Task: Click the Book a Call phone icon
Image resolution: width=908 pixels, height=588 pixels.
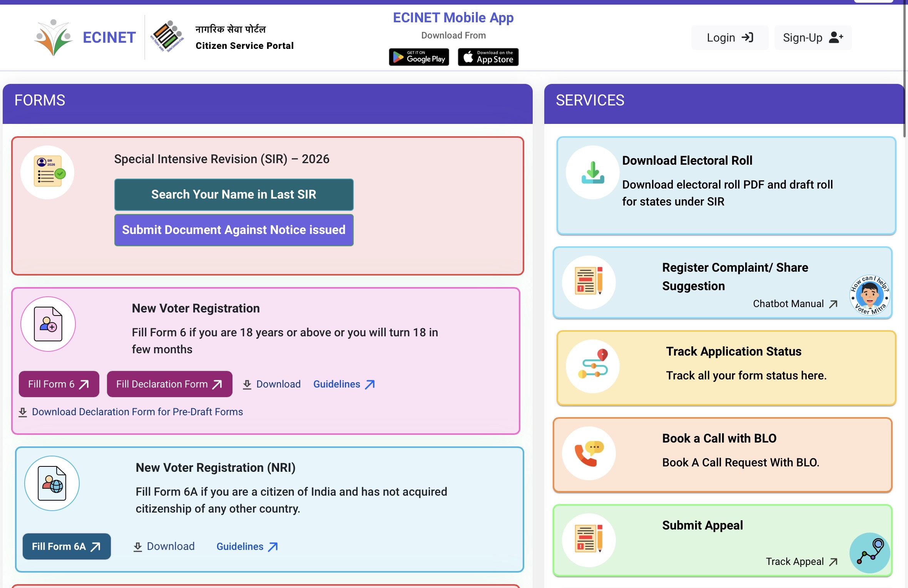Action: (589, 453)
